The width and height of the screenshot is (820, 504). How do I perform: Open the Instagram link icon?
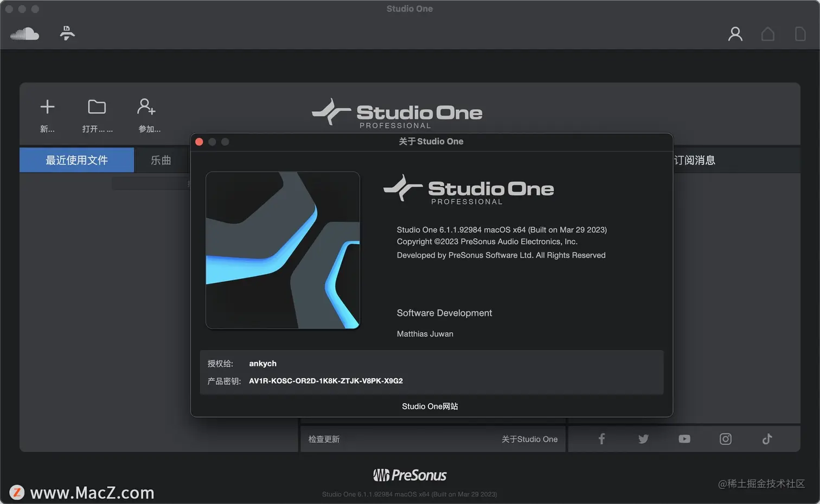click(x=726, y=439)
